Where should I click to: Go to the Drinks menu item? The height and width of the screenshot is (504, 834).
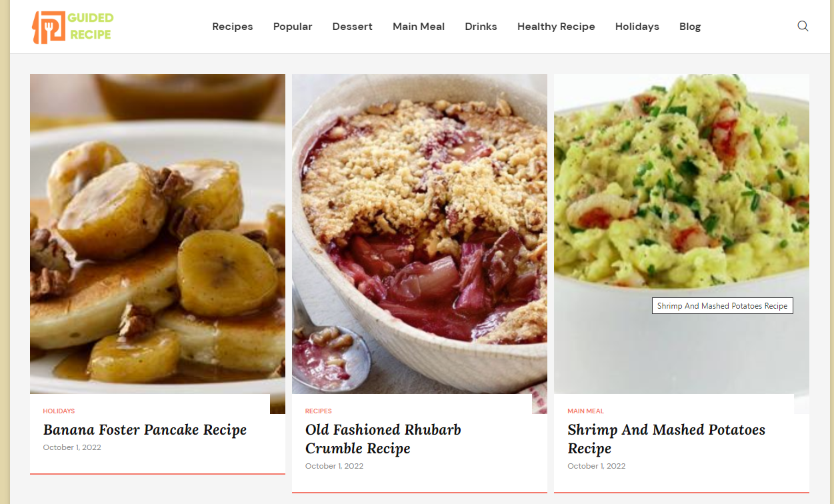481,27
